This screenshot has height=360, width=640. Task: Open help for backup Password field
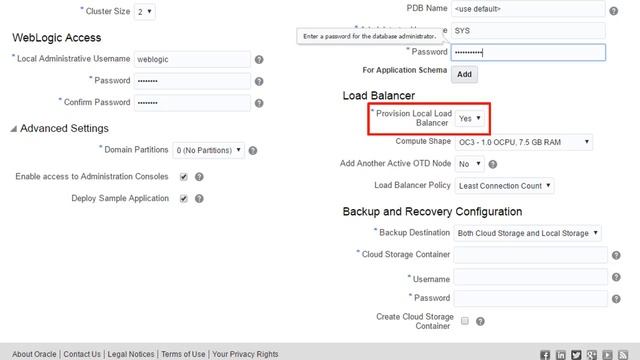tap(616, 299)
